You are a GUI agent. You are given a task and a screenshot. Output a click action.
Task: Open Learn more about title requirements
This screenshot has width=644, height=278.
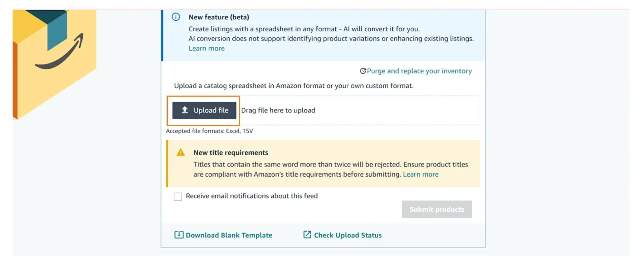[420, 174]
